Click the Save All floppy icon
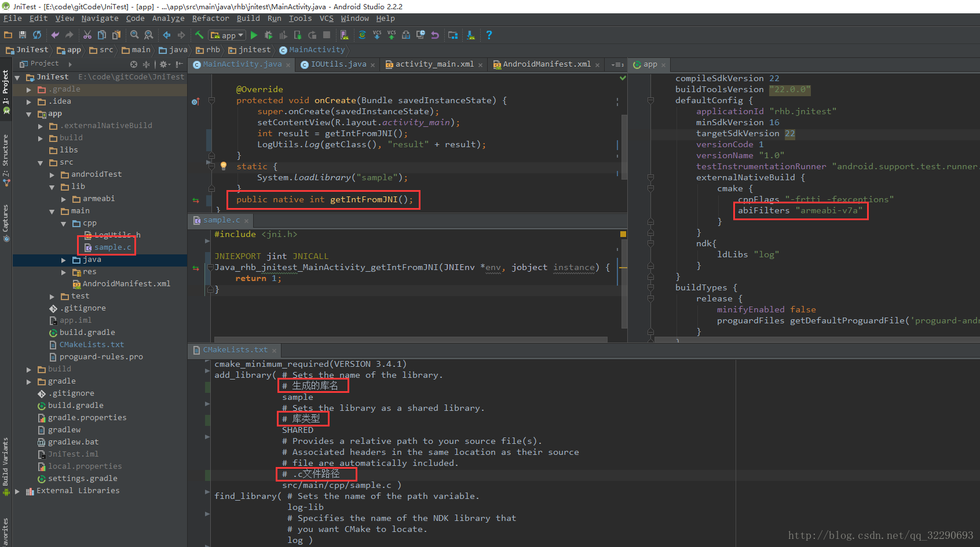The image size is (980, 547). coord(23,35)
